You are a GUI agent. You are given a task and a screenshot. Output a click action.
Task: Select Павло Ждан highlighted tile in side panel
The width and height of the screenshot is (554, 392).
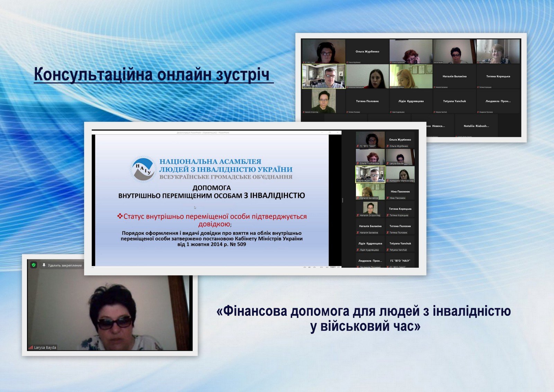[x=370, y=174]
